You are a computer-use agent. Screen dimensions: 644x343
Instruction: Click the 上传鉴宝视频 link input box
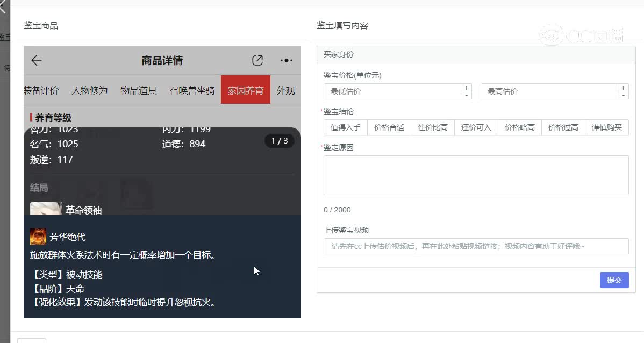476,246
